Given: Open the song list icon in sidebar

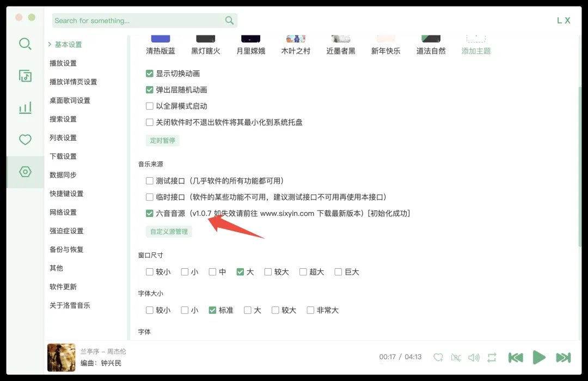Looking at the screenshot, I should tap(25, 76).
